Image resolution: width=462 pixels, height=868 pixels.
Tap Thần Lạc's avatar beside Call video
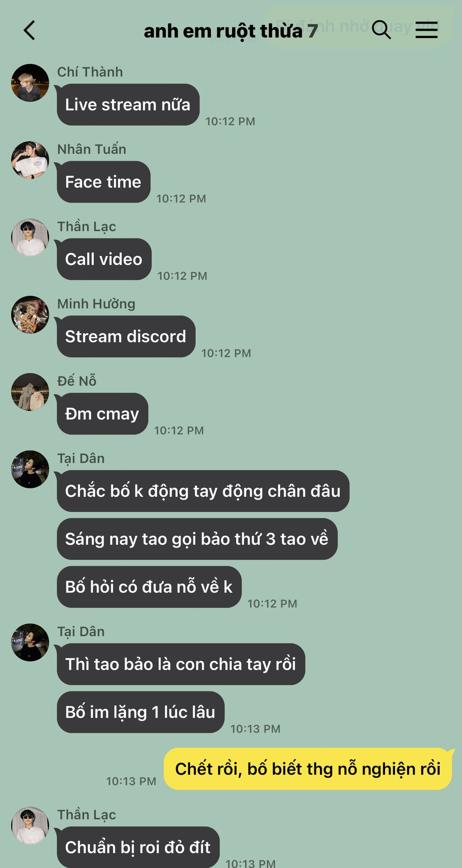click(x=30, y=237)
